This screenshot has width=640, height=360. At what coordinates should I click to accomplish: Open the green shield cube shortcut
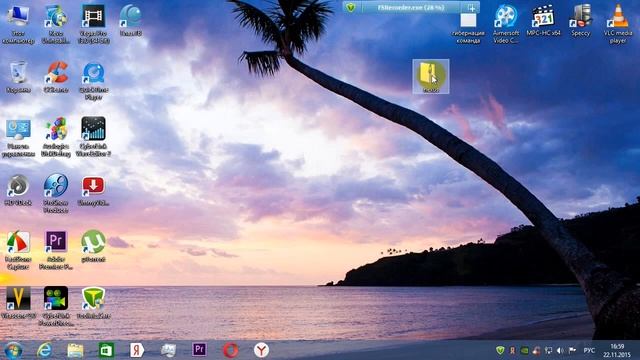point(93,302)
